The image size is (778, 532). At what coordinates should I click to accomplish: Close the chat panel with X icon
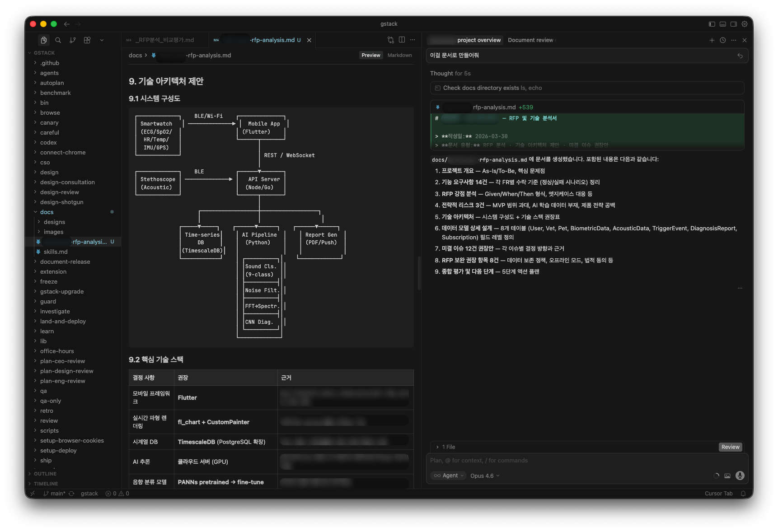pyautogui.click(x=745, y=40)
